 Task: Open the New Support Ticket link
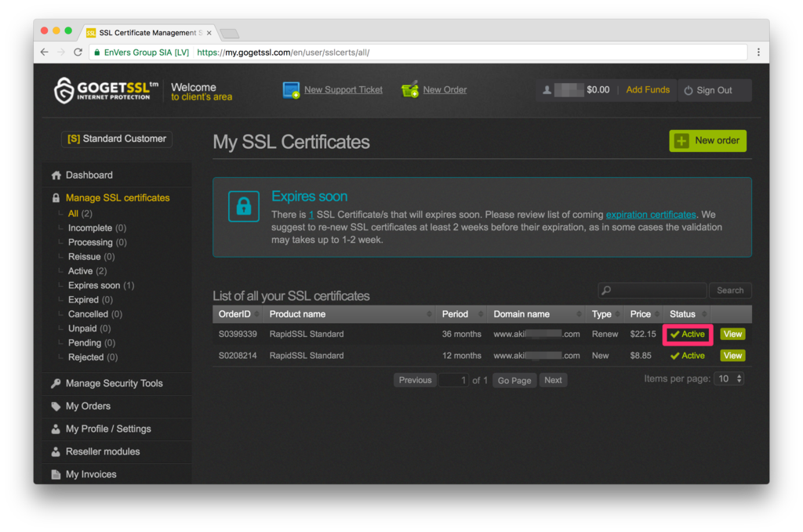click(343, 89)
